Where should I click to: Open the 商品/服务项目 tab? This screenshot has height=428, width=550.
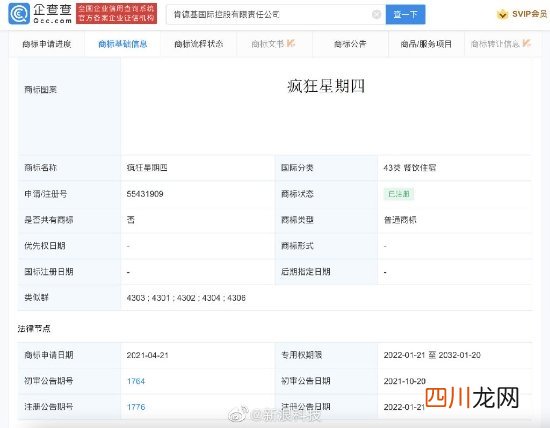[x=426, y=44]
